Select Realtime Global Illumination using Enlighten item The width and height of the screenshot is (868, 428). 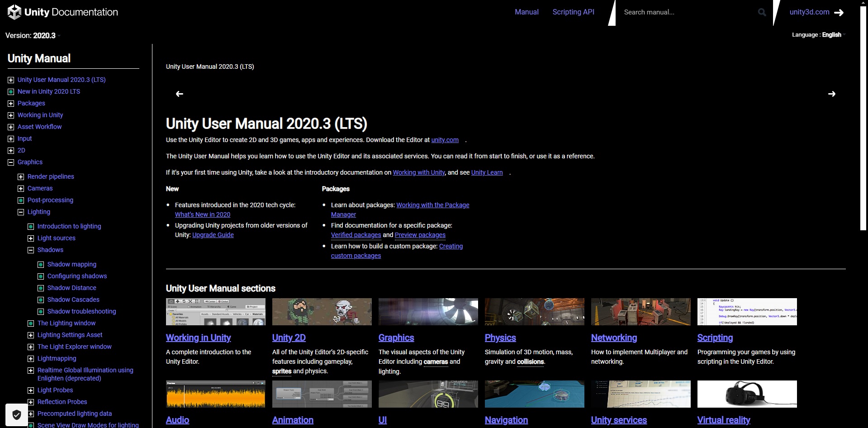[x=85, y=375]
